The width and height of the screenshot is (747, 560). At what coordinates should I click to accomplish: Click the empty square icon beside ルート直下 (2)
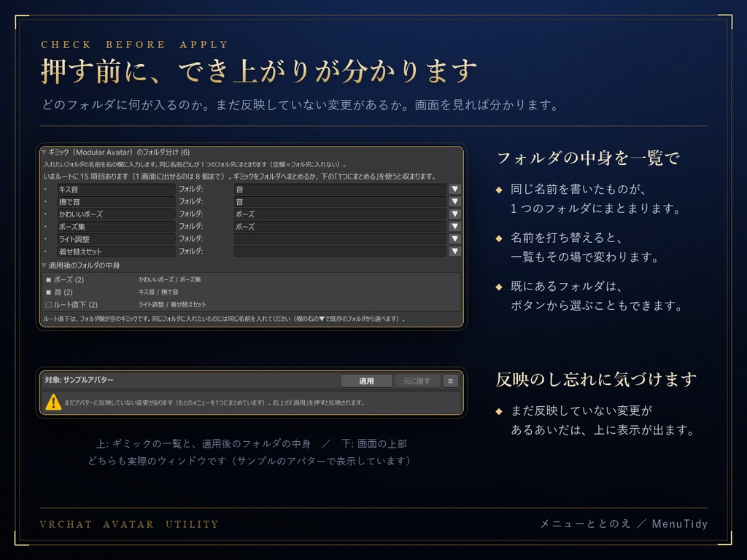tap(48, 304)
